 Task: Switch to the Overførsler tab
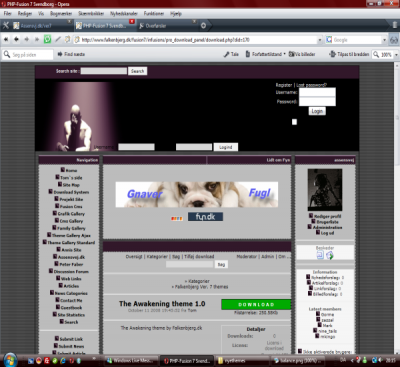(x=167, y=26)
